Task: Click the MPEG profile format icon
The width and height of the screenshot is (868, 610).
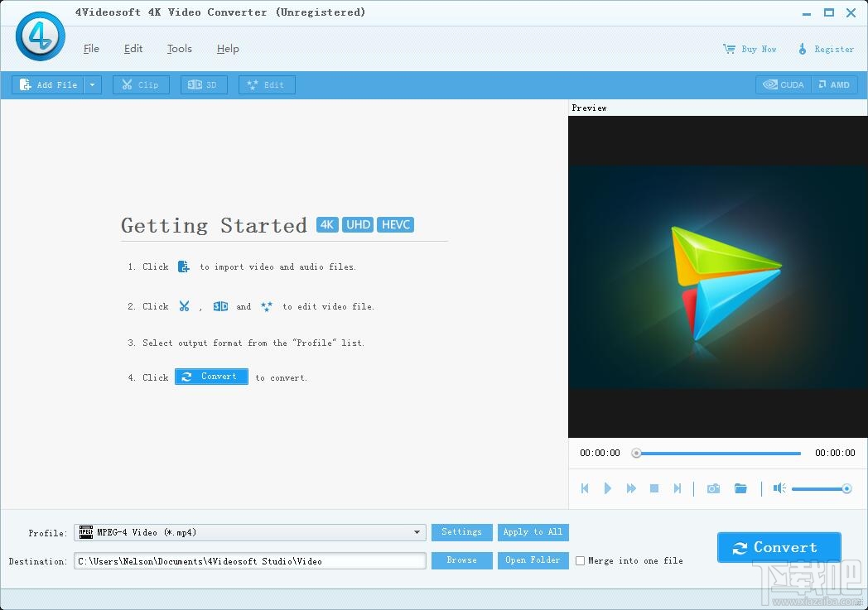Action: [86, 532]
